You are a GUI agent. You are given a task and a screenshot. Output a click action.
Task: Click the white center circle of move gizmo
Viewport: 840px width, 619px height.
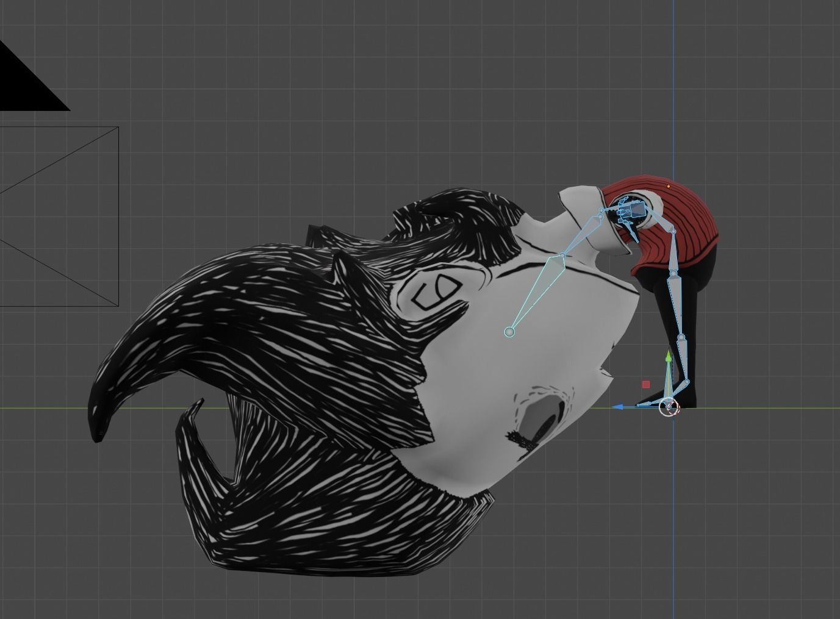(x=669, y=407)
